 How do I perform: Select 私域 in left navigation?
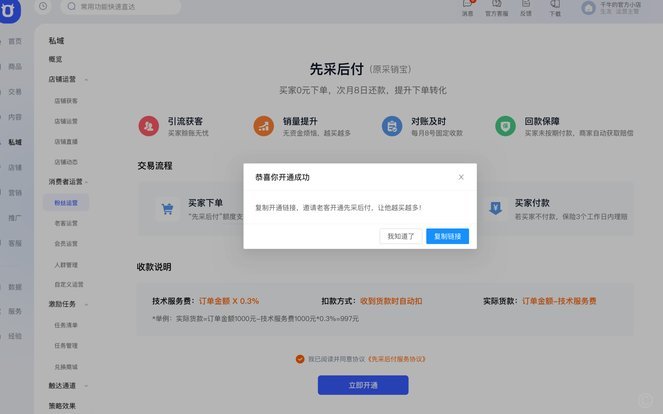(15, 142)
